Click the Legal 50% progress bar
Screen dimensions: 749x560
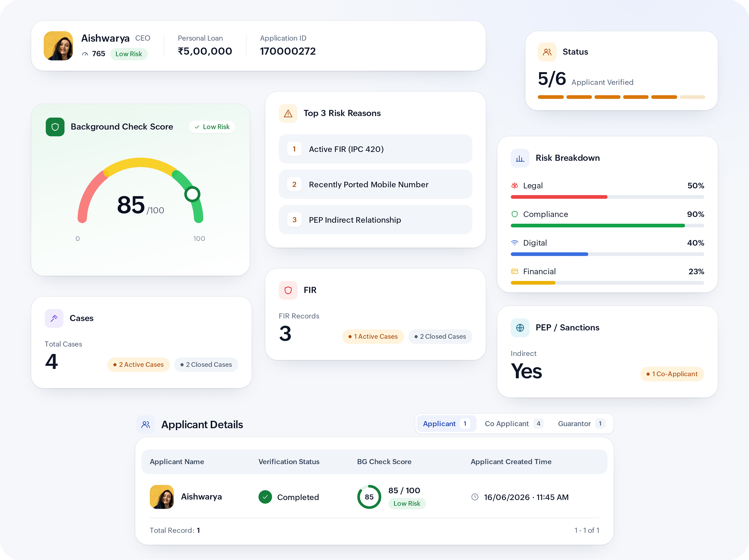point(607,197)
